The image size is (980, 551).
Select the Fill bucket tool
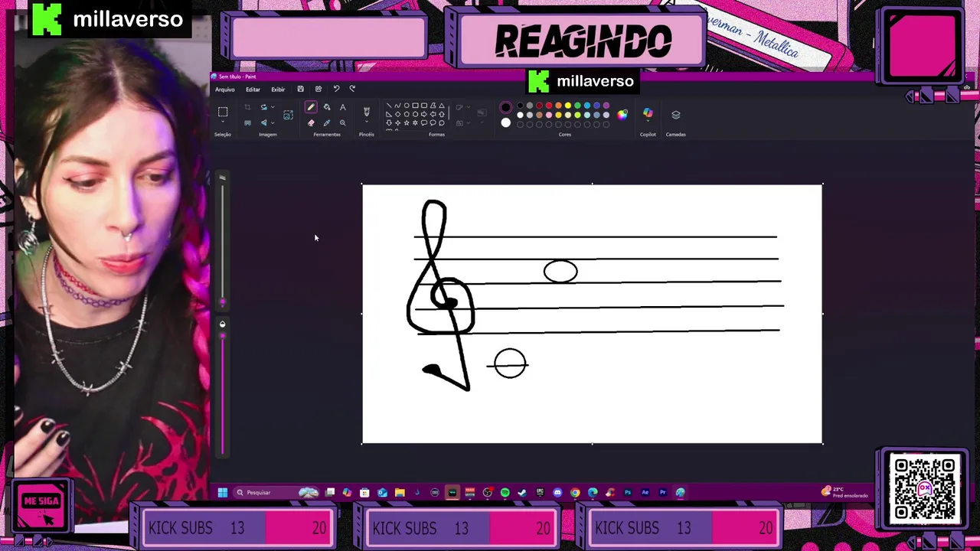(x=327, y=107)
